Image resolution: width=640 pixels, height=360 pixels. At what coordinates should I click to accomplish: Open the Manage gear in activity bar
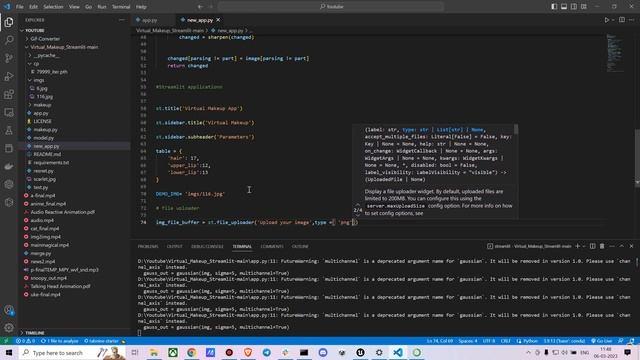coord(9,328)
